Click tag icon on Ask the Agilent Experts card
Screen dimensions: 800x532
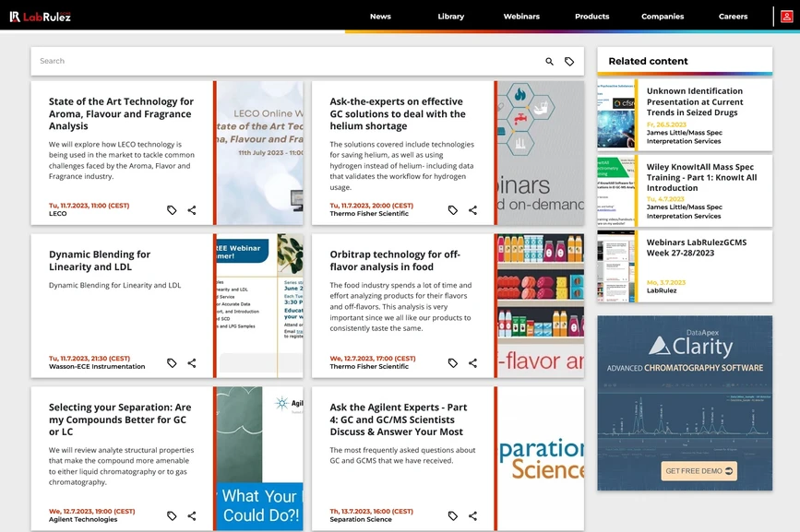pyautogui.click(x=452, y=515)
